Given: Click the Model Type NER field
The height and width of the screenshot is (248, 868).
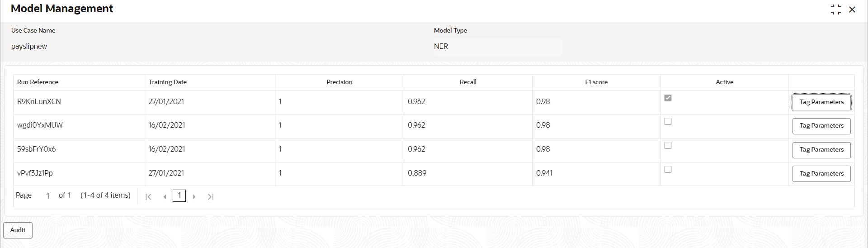Looking at the screenshot, I should click(x=497, y=47).
